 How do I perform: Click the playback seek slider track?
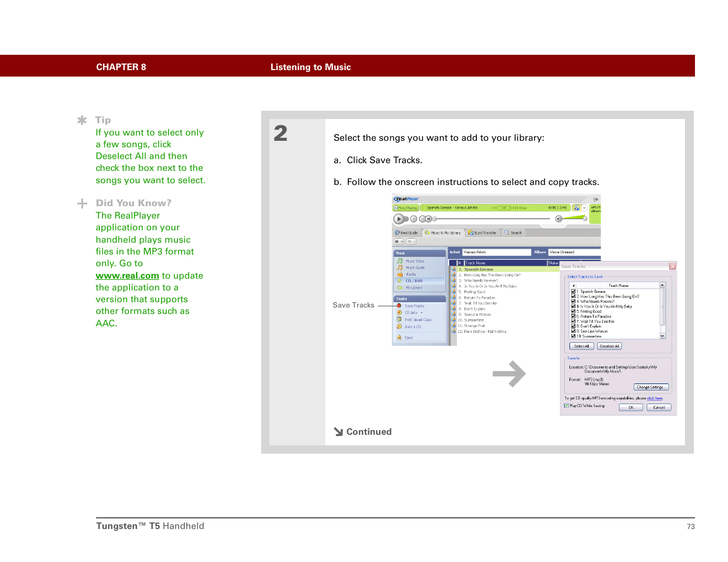coord(492,219)
